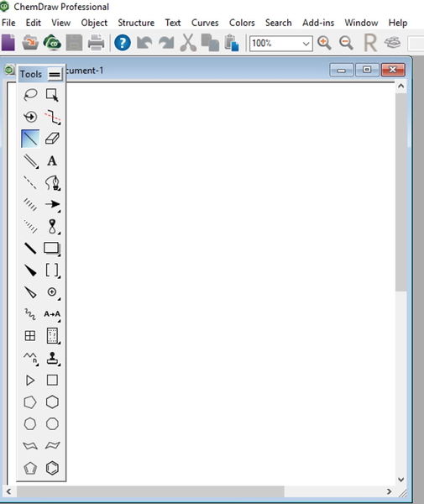This screenshot has width=424, height=504.
Task: Paste from clipboard toolbar icon
Action: click(232, 43)
